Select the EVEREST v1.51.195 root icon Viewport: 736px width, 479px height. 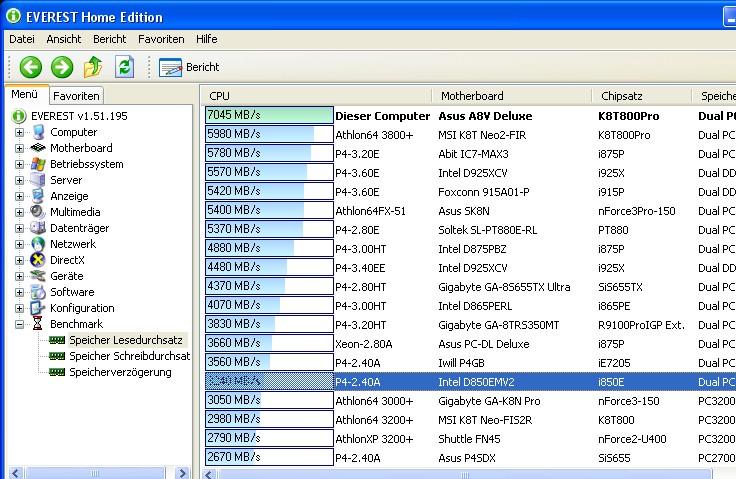(19, 116)
